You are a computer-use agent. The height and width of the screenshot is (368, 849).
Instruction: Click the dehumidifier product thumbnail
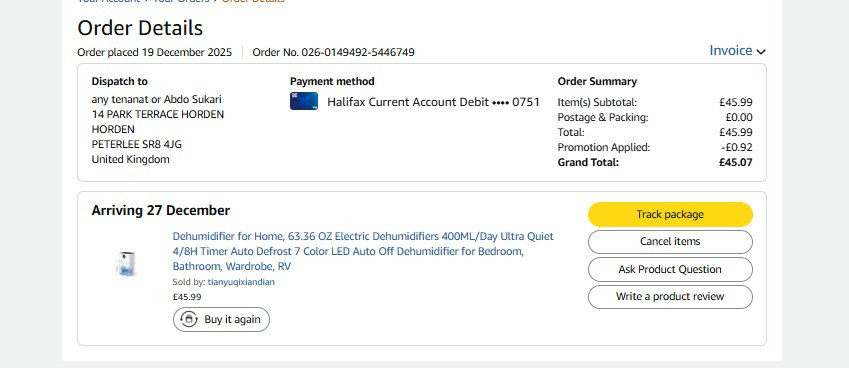click(126, 264)
